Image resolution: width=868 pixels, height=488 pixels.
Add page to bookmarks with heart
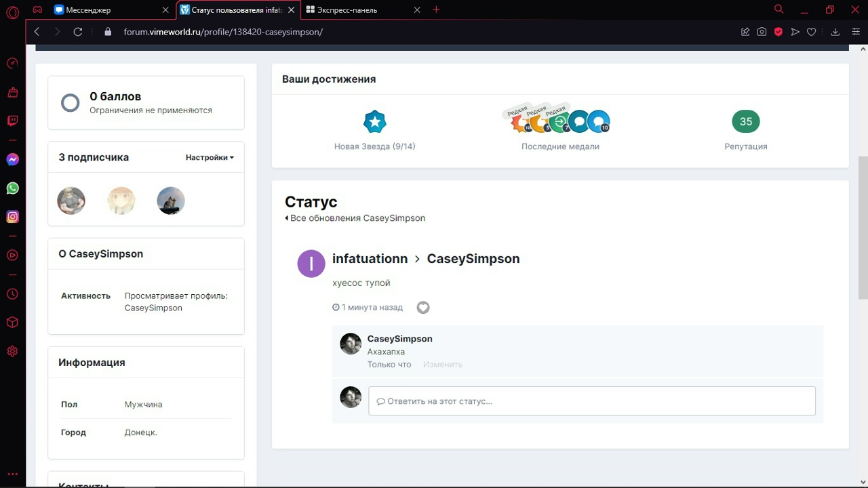[811, 32]
